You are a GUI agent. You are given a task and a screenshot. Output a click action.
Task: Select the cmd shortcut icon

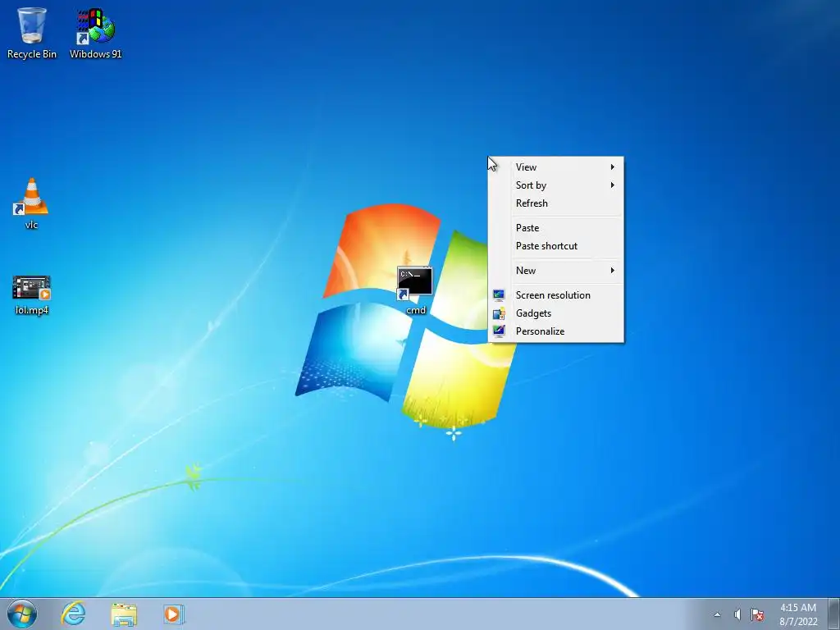(415, 290)
